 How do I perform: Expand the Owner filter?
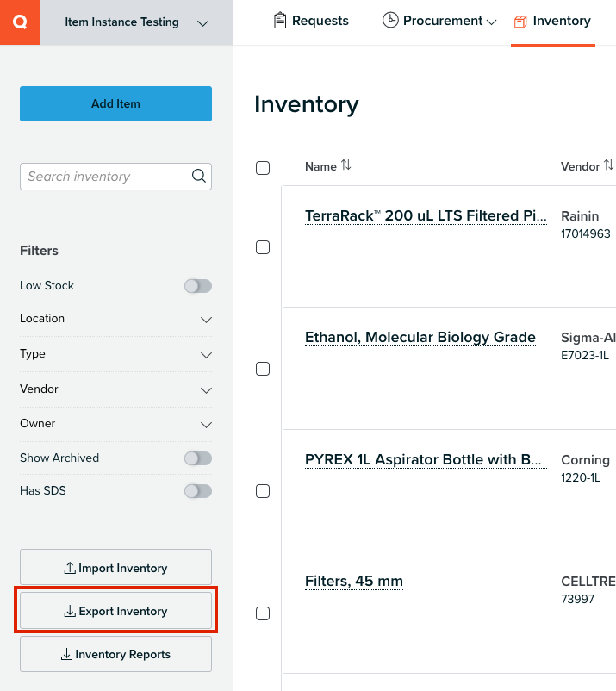116,424
